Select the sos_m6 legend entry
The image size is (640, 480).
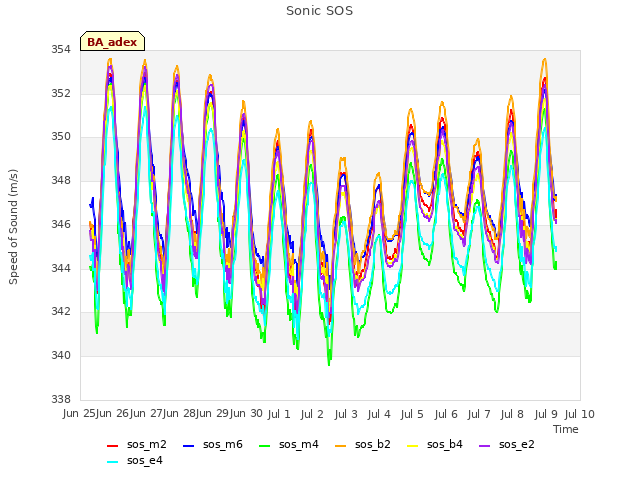[213, 444]
